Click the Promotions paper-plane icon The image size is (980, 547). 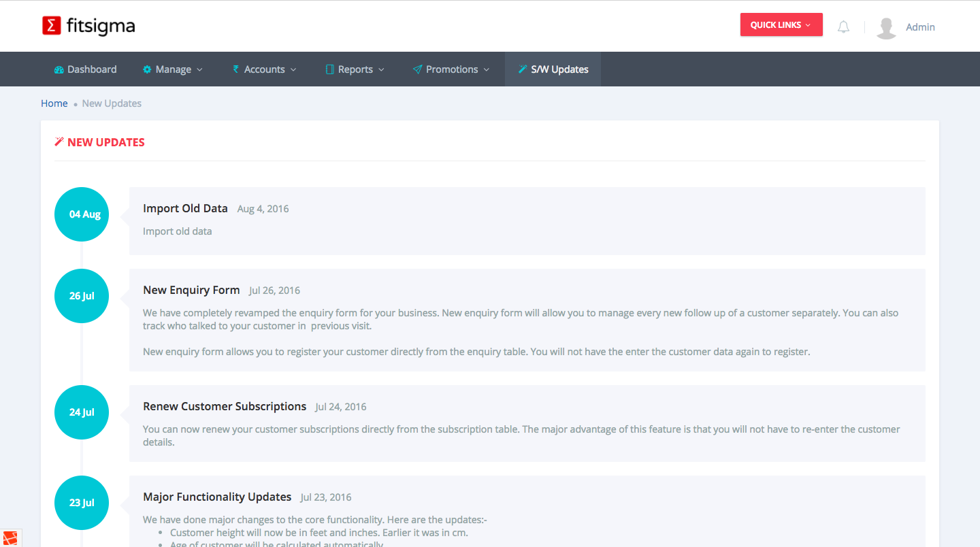[417, 69]
